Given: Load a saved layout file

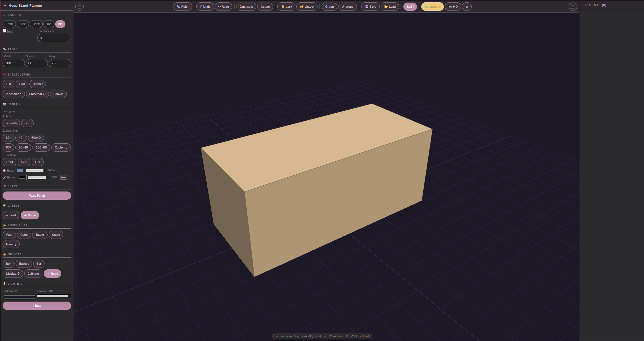Looking at the screenshot, I should 390,7.
